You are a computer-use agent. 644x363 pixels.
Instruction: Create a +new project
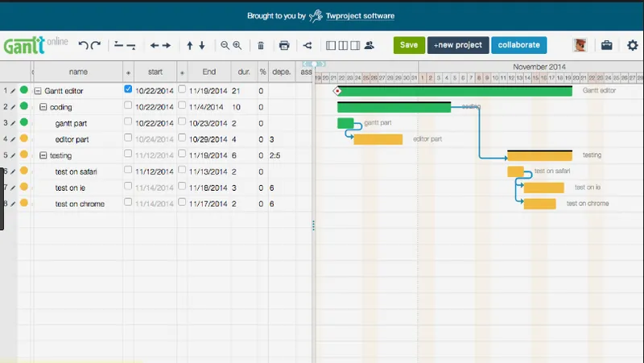click(x=458, y=45)
